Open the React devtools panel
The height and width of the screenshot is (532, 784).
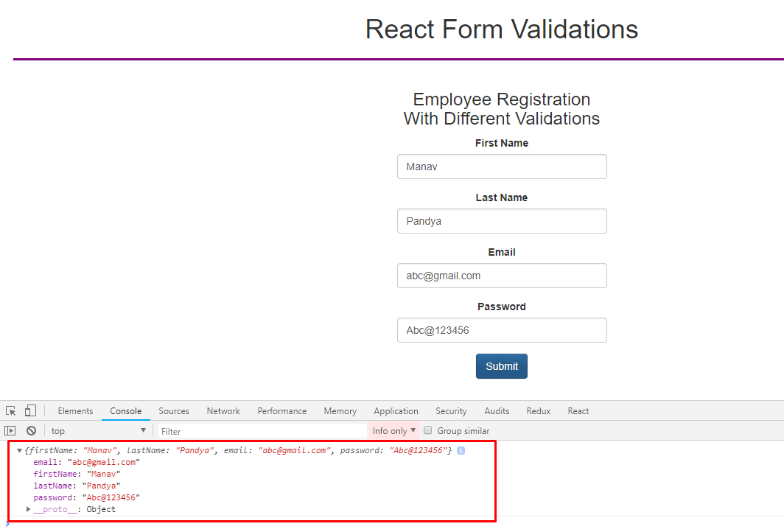pyautogui.click(x=578, y=410)
